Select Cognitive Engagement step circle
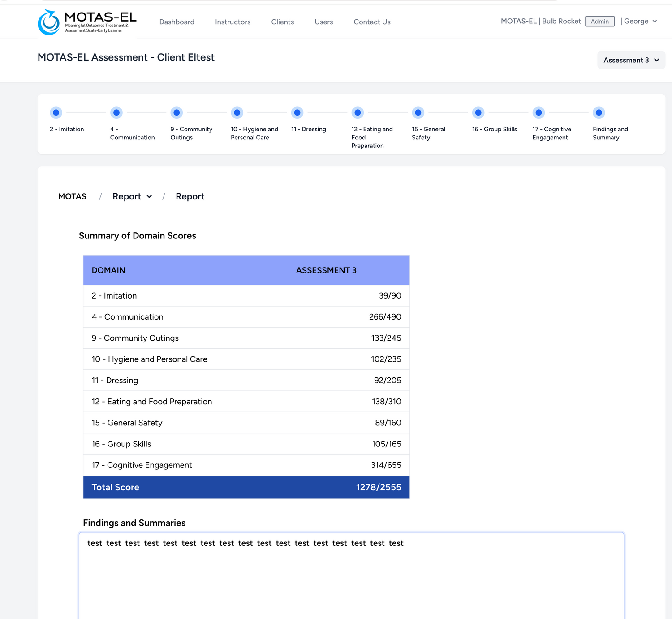The width and height of the screenshot is (672, 619). click(538, 113)
